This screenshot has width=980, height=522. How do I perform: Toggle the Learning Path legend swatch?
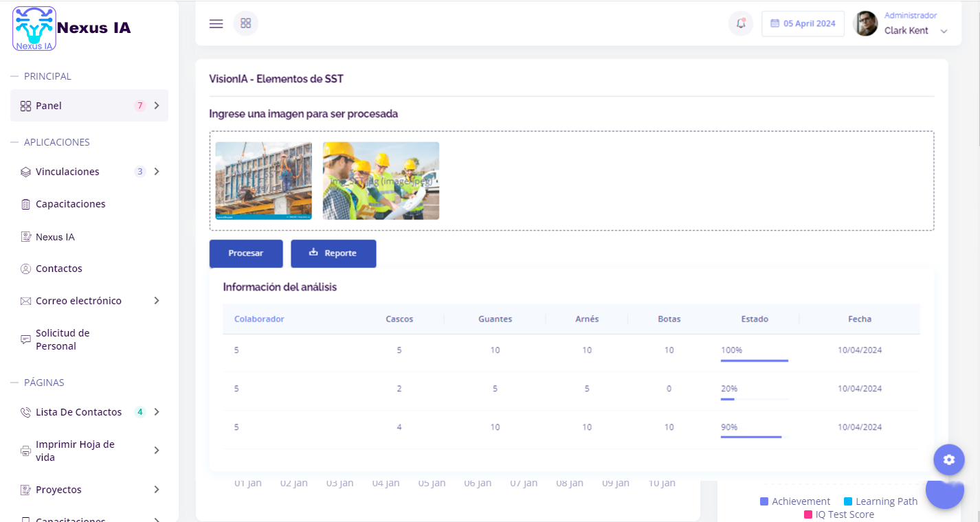(848, 501)
